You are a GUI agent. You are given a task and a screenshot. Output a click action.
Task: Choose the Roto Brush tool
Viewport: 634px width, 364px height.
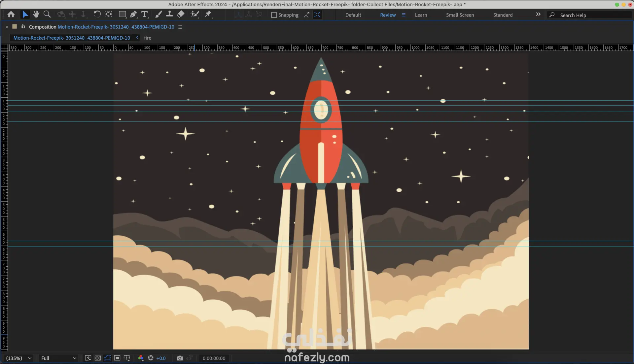(195, 15)
